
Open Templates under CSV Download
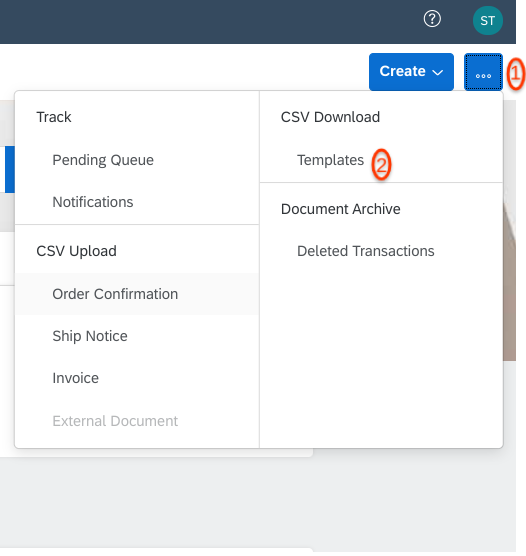point(330,160)
